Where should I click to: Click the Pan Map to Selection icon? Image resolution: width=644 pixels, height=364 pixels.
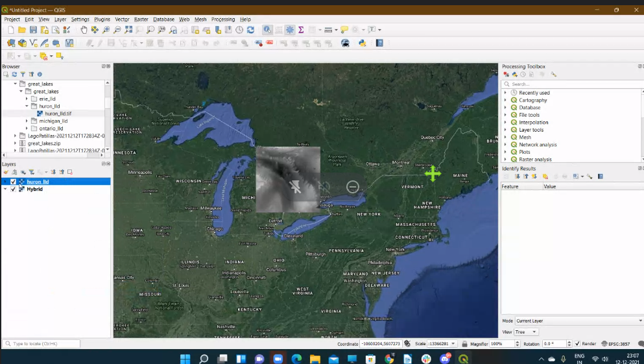95,30
